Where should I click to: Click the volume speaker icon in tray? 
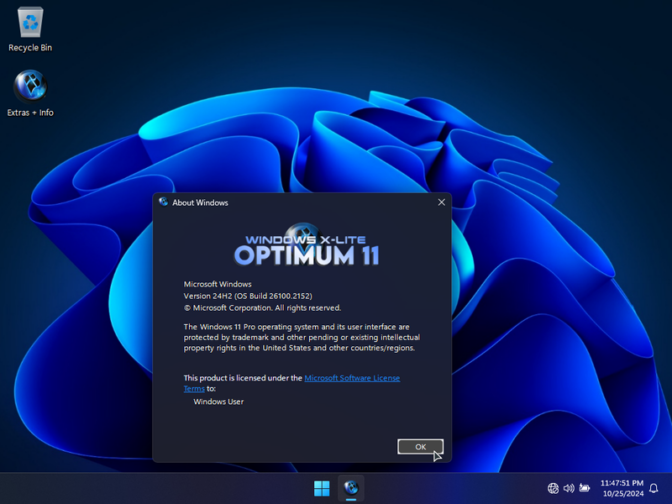pos(569,488)
